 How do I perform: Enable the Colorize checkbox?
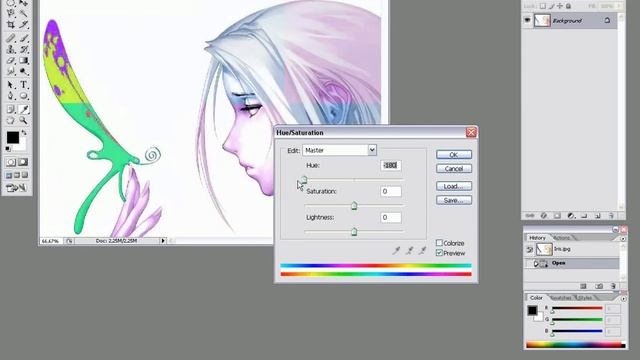[x=439, y=243]
